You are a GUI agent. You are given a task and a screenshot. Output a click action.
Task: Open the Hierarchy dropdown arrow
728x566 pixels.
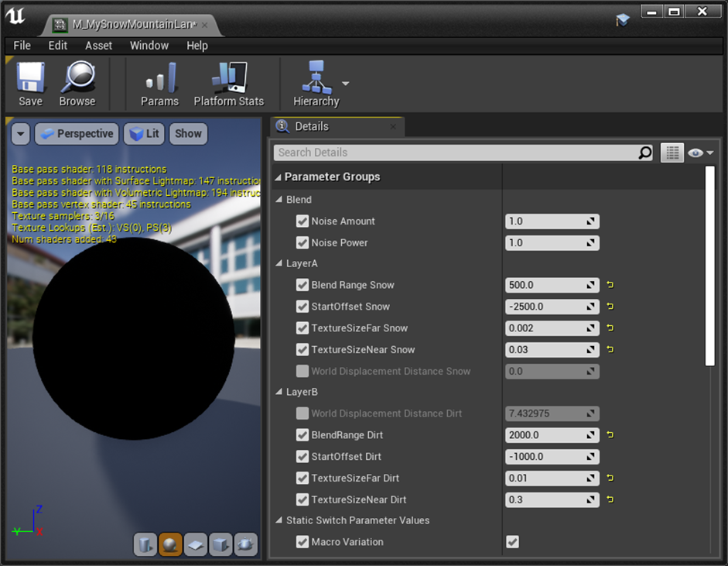coord(345,84)
